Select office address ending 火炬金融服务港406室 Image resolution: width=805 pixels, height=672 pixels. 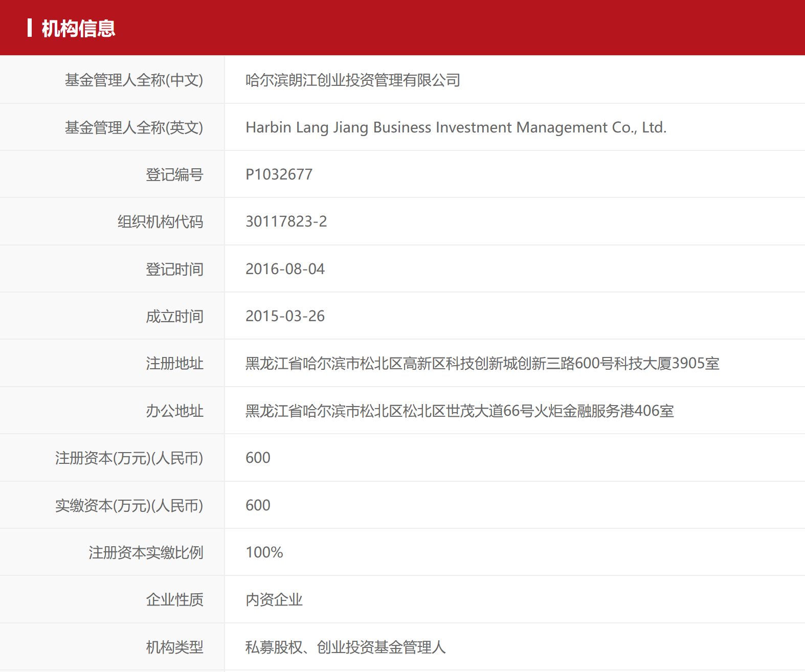460,411
